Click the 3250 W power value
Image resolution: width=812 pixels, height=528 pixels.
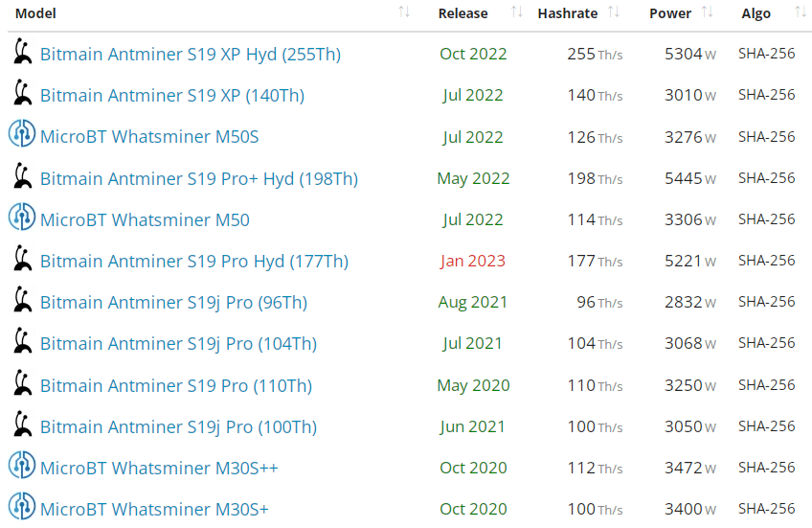[x=690, y=385]
